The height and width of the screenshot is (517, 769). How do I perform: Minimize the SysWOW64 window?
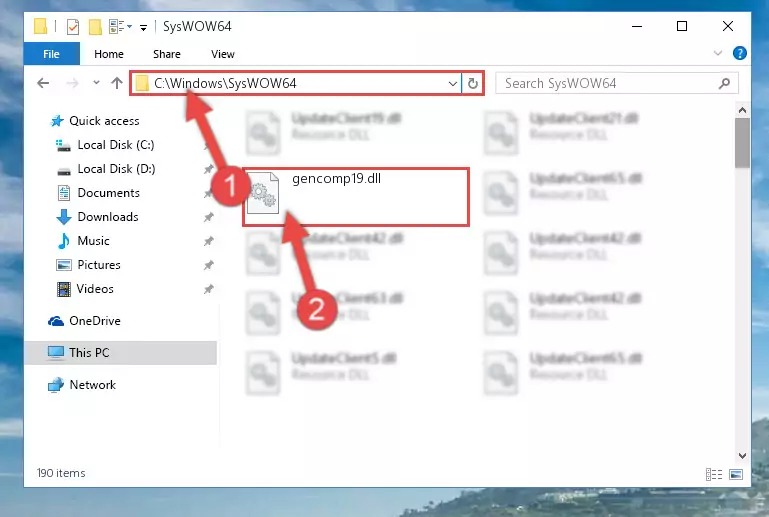click(x=637, y=26)
